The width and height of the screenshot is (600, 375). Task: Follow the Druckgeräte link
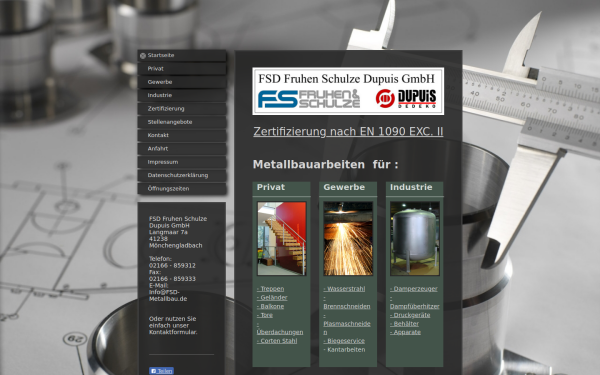click(410, 315)
